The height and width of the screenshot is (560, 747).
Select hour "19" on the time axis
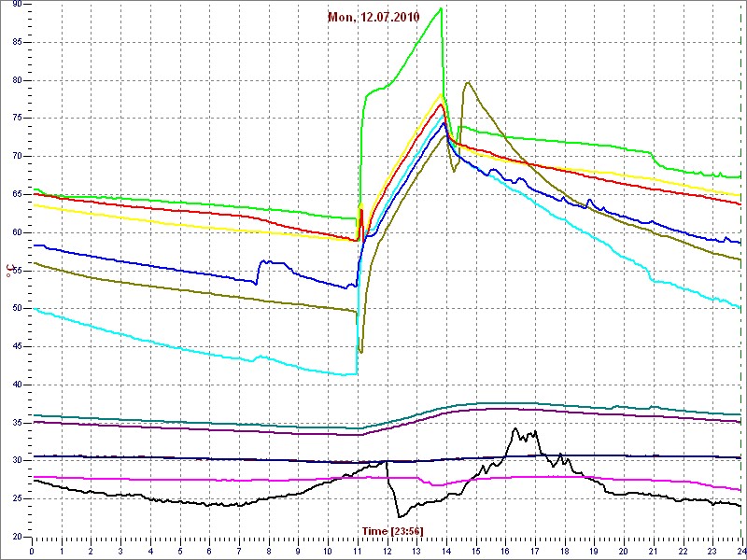[x=593, y=551]
